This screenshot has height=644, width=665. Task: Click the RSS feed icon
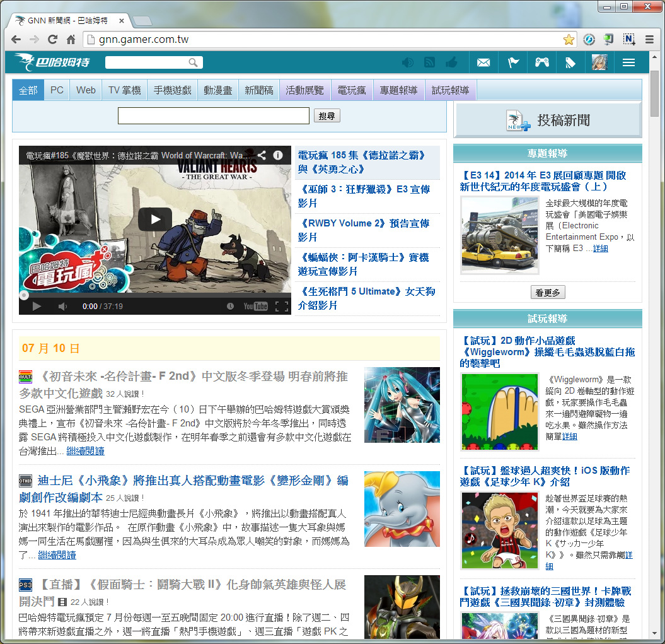coord(429,62)
